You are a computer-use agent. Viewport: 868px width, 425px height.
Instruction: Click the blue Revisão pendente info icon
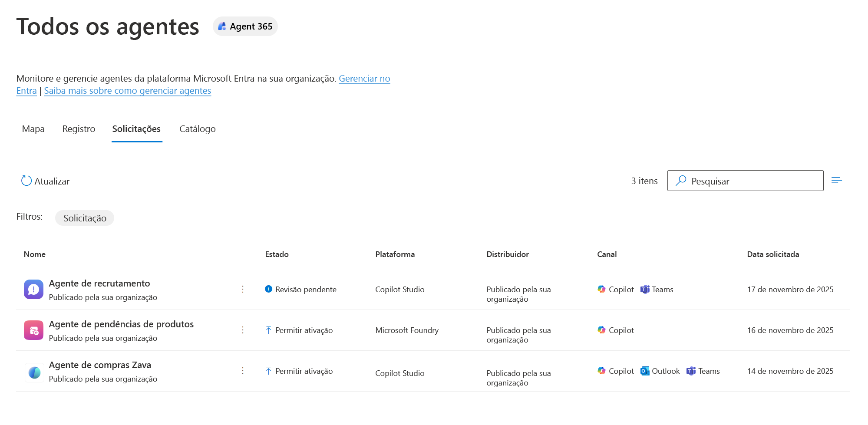pos(268,289)
